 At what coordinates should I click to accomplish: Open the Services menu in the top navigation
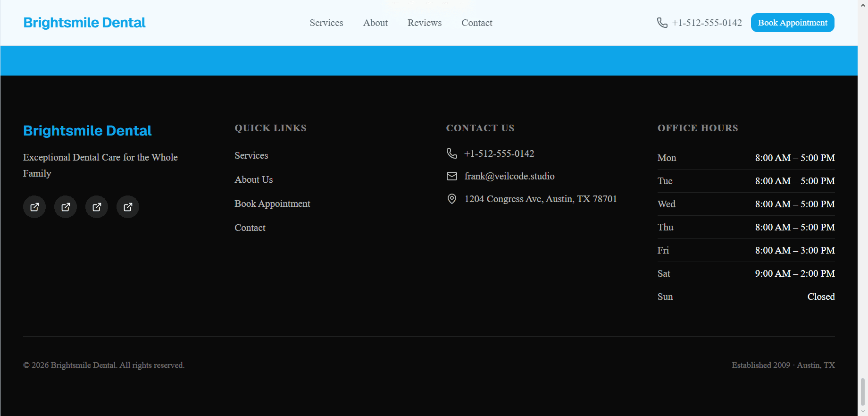click(326, 23)
